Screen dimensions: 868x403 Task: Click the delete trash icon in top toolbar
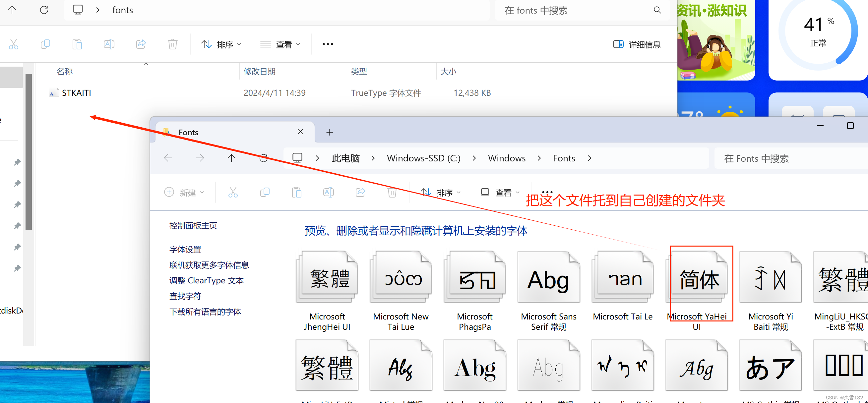point(172,44)
